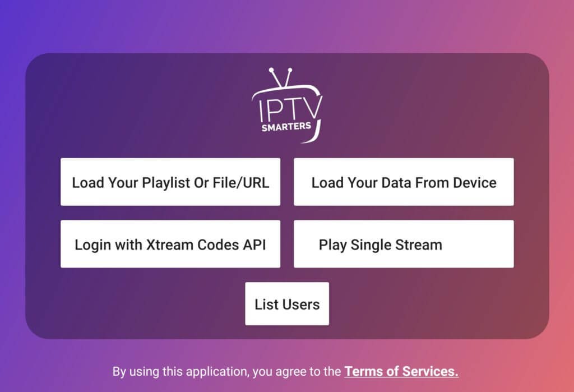Open the Terms of Services link
Screen dimensions: 574x392
point(401,371)
